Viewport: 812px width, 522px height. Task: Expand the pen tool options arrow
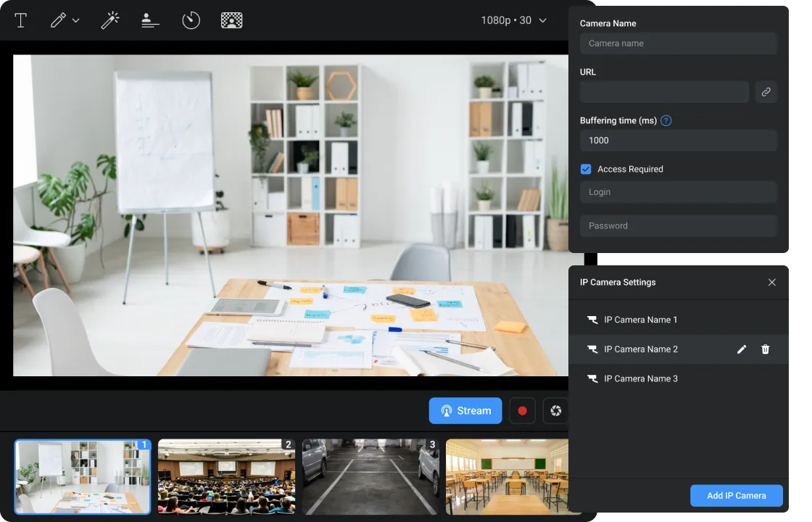tap(76, 21)
